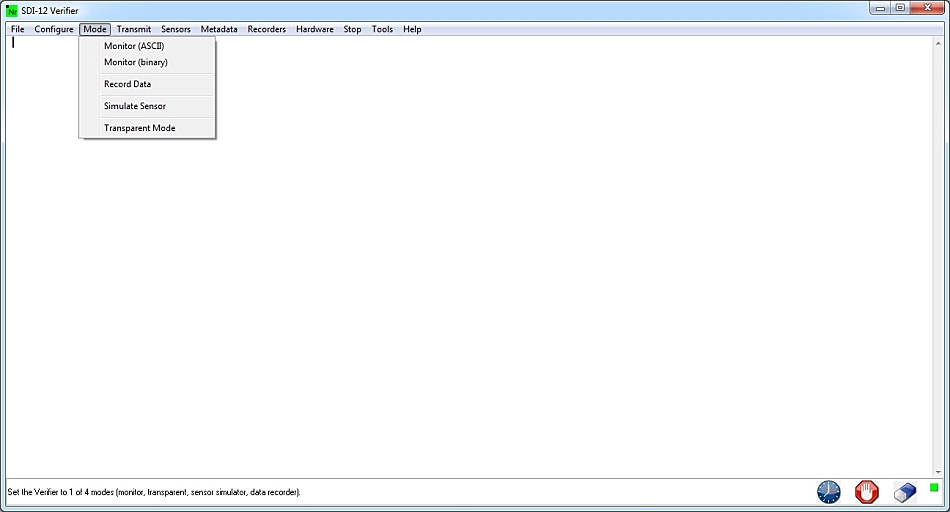Maximize the SDI-12 Verifier window

(900, 8)
